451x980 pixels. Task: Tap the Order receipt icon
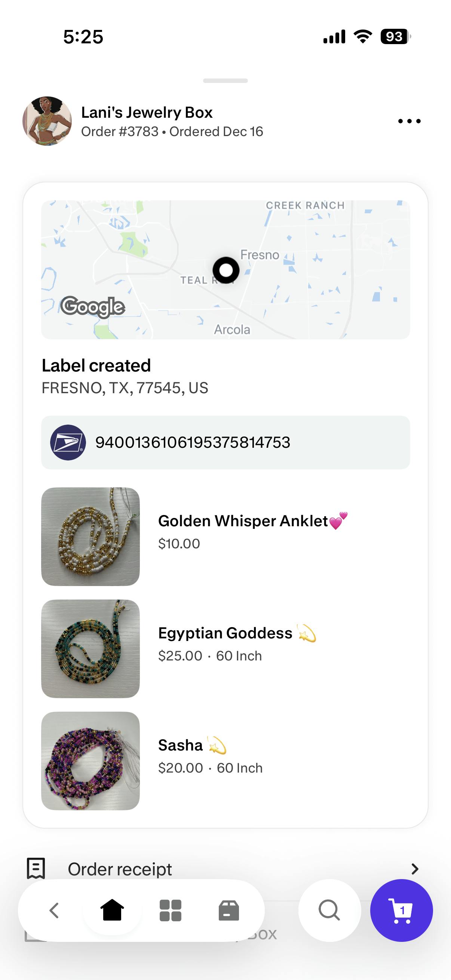(x=36, y=869)
